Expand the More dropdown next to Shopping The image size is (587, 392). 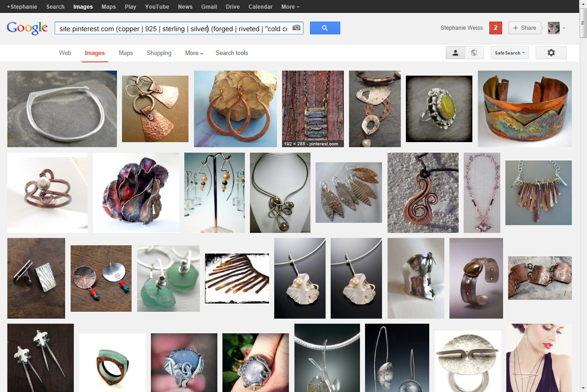[x=194, y=53]
